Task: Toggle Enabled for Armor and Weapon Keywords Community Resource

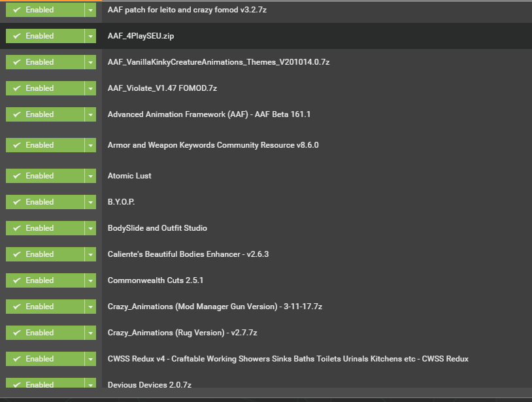Action: 45,145
